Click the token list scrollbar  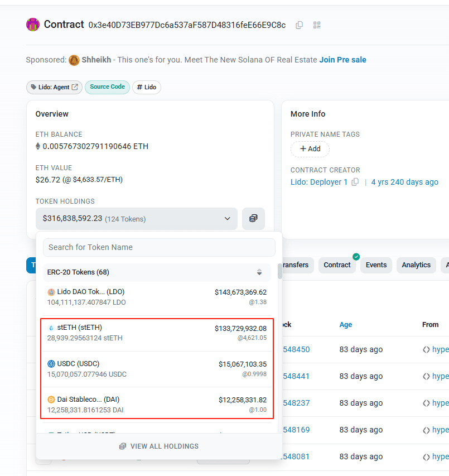279,271
